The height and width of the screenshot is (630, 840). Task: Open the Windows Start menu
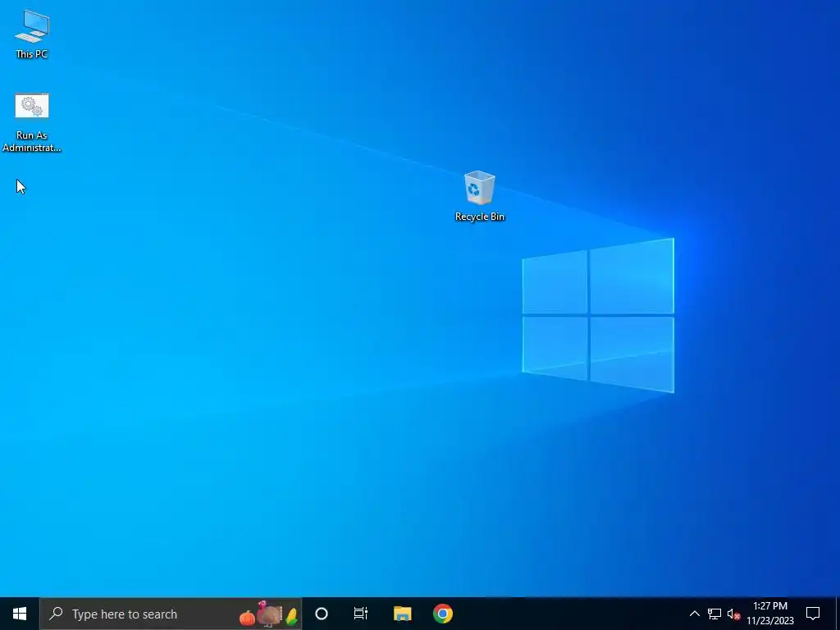click(x=20, y=614)
